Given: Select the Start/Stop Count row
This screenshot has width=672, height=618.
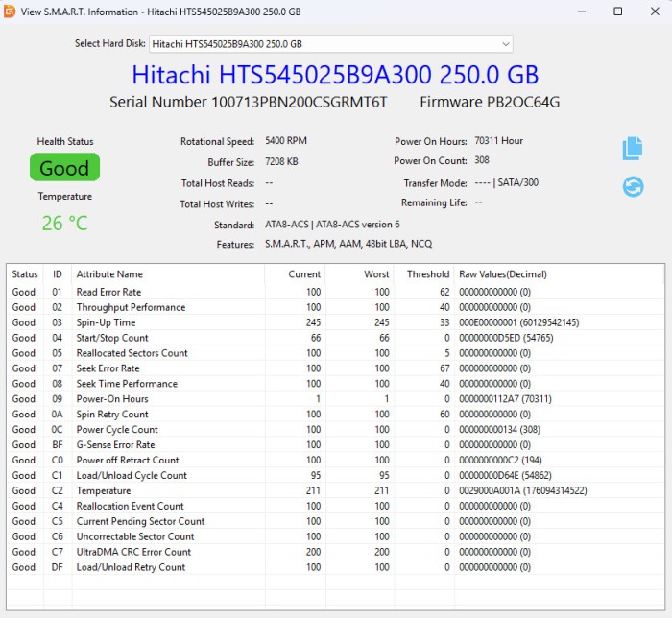Looking at the screenshot, I should click(x=336, y=338).
